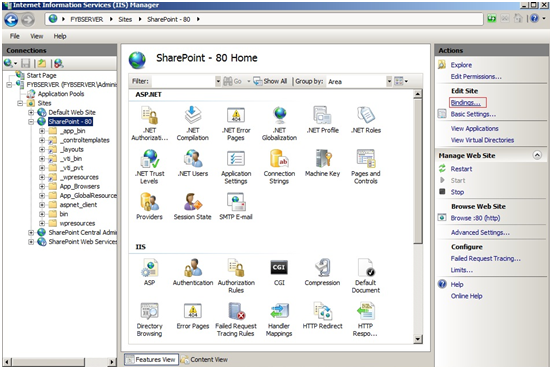The image size is (552, 369).
Task: Collapse the Manage Web Site section
Action: [537, 155]
